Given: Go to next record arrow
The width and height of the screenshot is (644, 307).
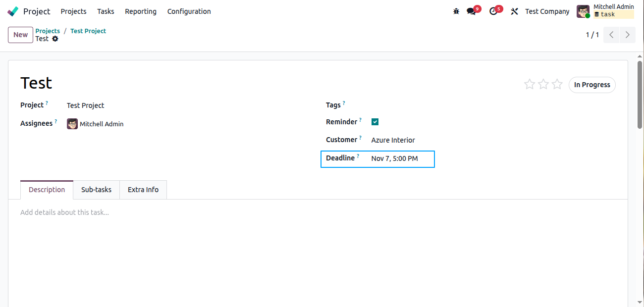Looking at the screenshot, I should [627, 35].
